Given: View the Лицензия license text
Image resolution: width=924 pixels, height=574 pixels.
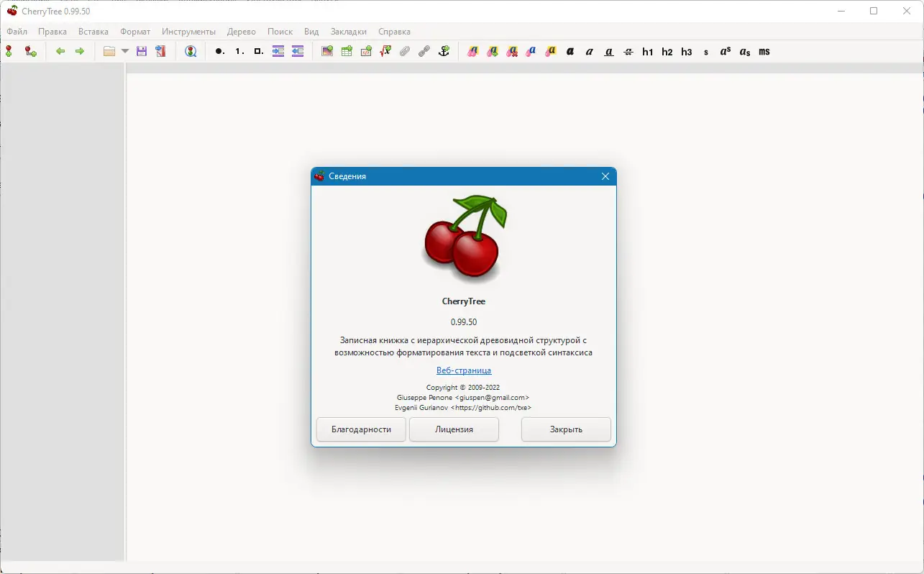Looking at the screenshot, I should [x=454, y=429].
